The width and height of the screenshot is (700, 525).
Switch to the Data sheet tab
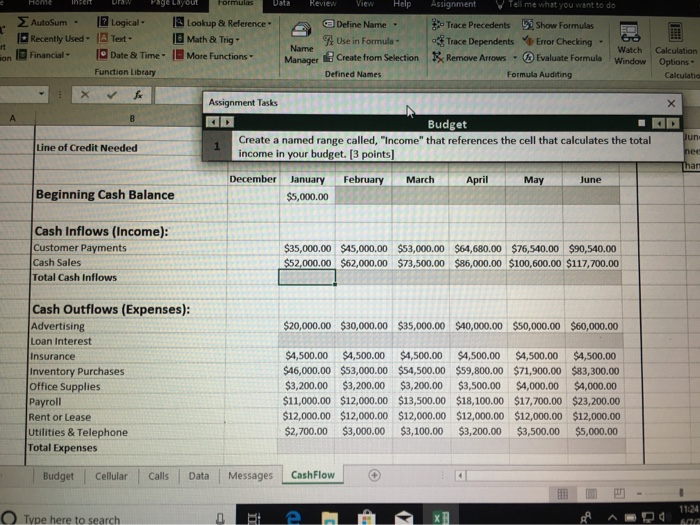(199, 476)
